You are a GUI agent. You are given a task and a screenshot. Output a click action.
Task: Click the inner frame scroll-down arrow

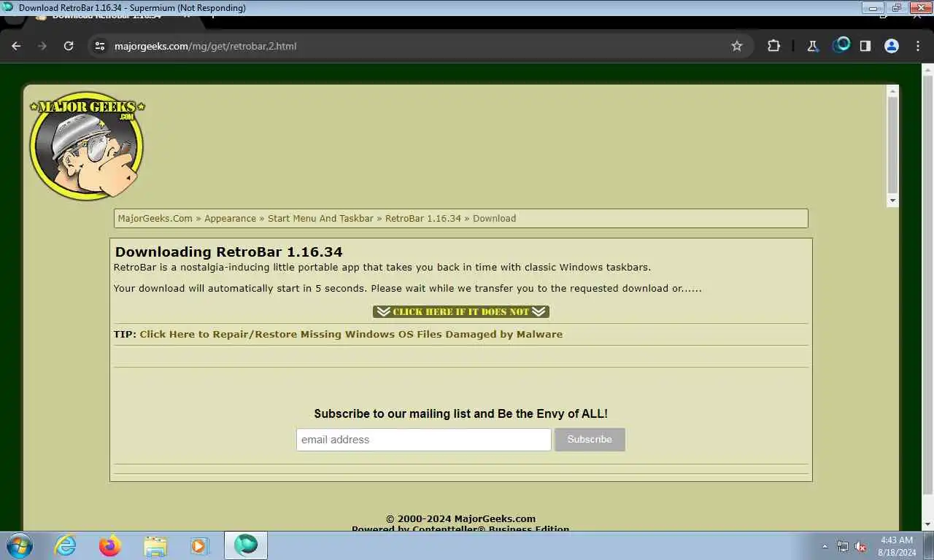tap(892, 201)
